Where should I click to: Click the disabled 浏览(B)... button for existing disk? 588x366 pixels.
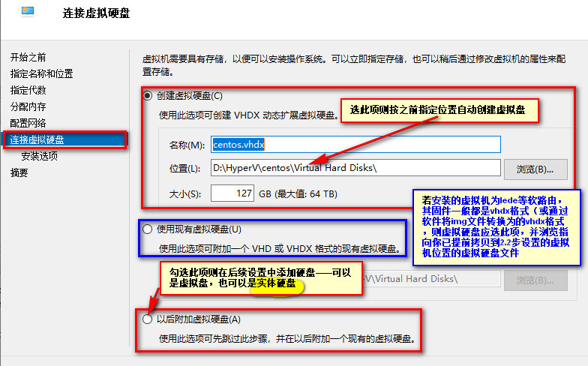click(x=535, y=280)
